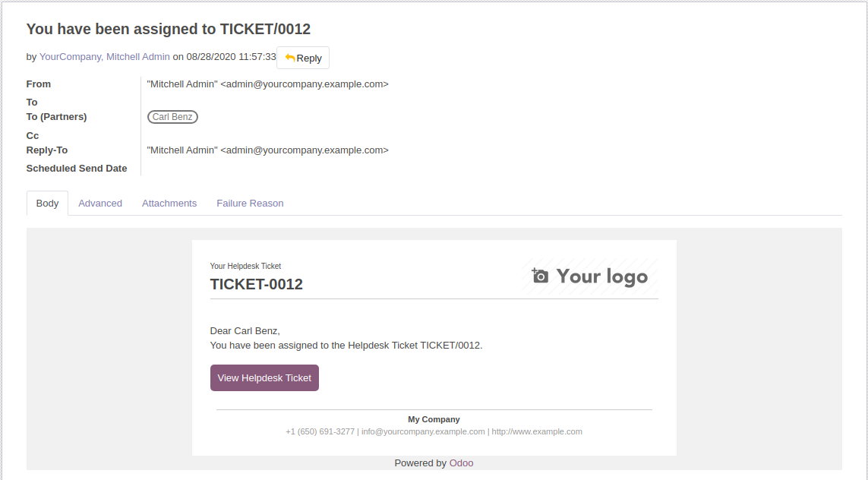Switch to the Advanced tab

[100, 204]
